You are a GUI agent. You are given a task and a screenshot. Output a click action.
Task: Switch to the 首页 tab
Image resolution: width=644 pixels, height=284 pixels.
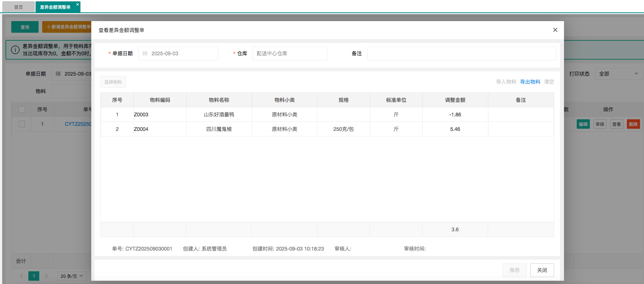19,7
